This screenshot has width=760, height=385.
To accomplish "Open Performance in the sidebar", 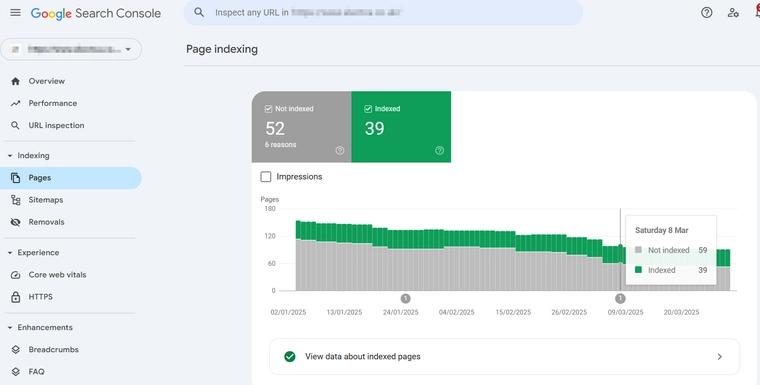I will (x=71, y=103).
